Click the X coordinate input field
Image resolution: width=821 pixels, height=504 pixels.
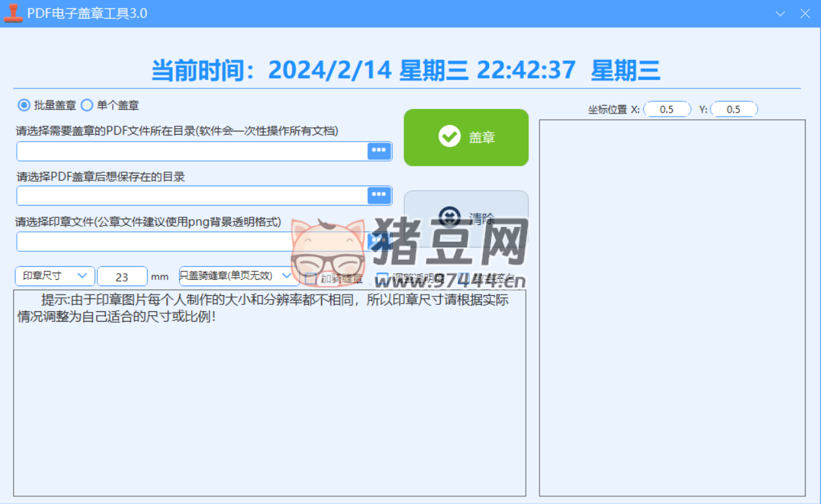coord(667,110)
